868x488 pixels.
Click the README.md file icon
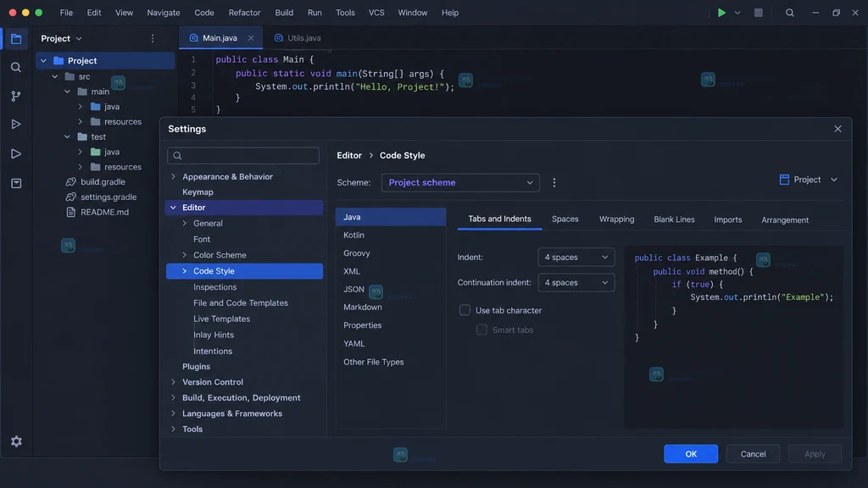pyautogui.click(x=71, y=212)
